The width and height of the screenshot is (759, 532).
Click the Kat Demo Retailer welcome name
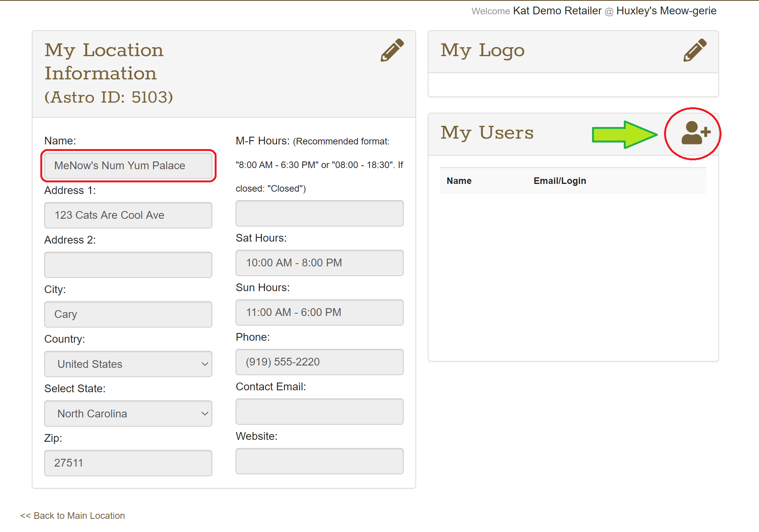557,11
